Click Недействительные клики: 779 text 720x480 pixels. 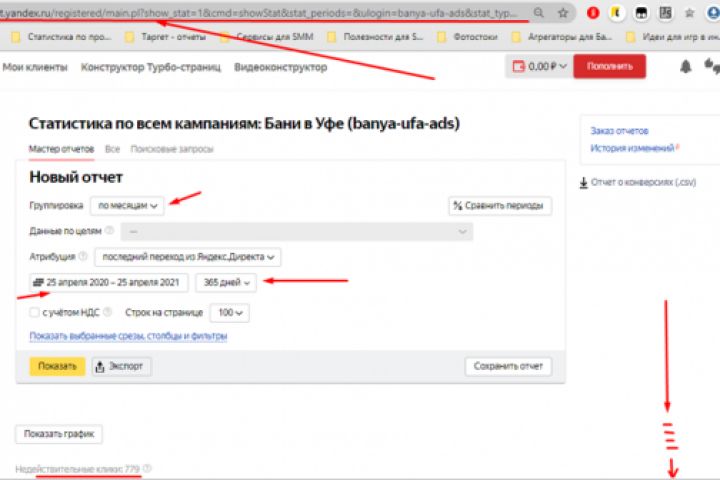point(77,469)
